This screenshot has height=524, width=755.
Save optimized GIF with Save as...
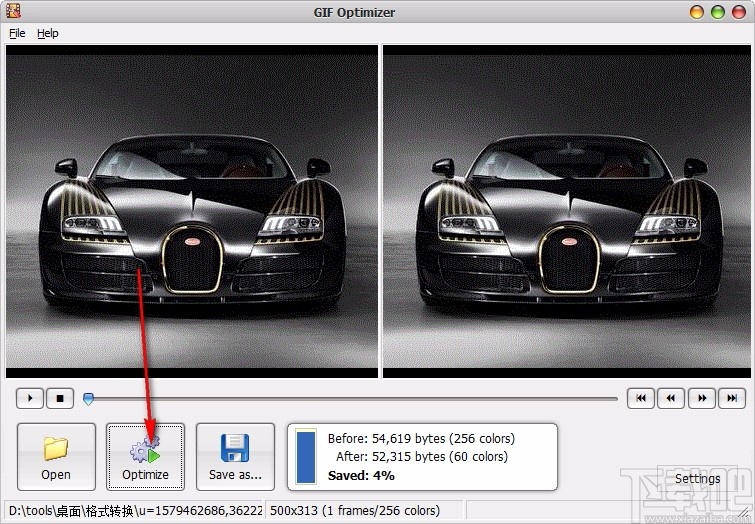pyautogui.click(x=235, y=457)
